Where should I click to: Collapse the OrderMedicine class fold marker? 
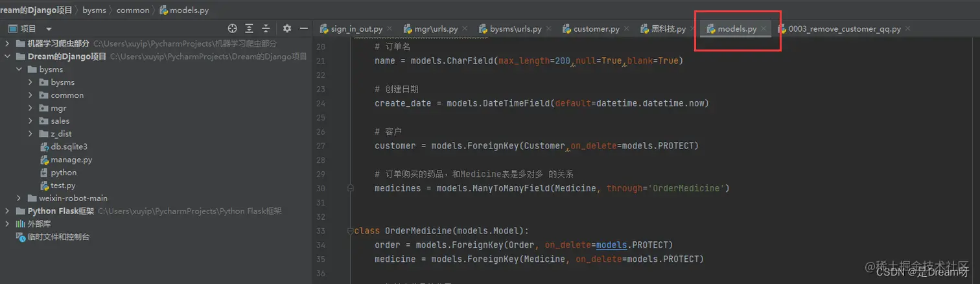351,231
